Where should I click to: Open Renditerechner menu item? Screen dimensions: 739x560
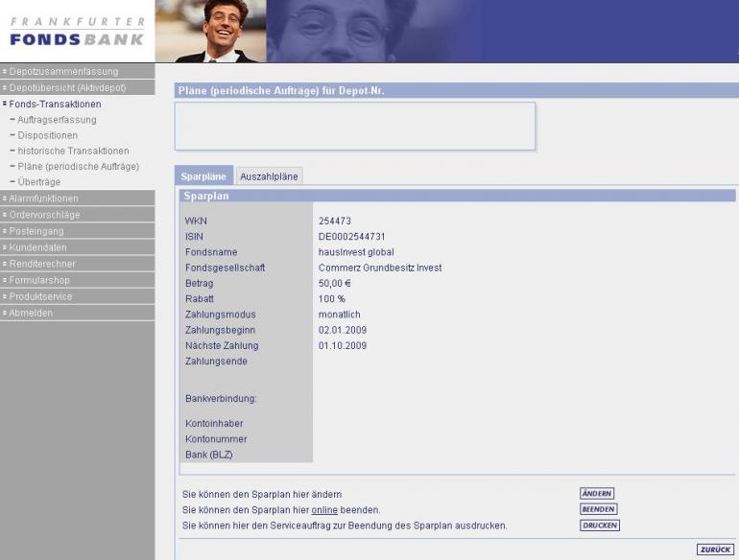click(x=78, y=264)
